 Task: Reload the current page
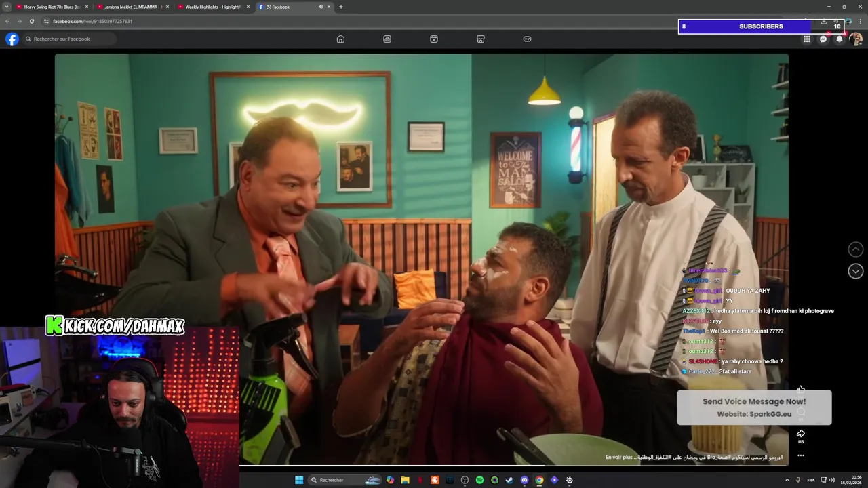click(31, 21)
